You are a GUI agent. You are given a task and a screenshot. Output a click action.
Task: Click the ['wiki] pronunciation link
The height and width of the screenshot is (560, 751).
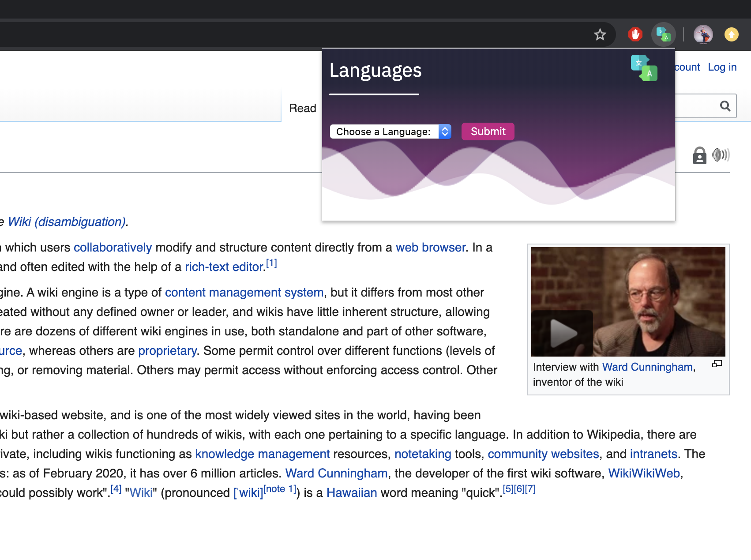click(x=248, y=493)
